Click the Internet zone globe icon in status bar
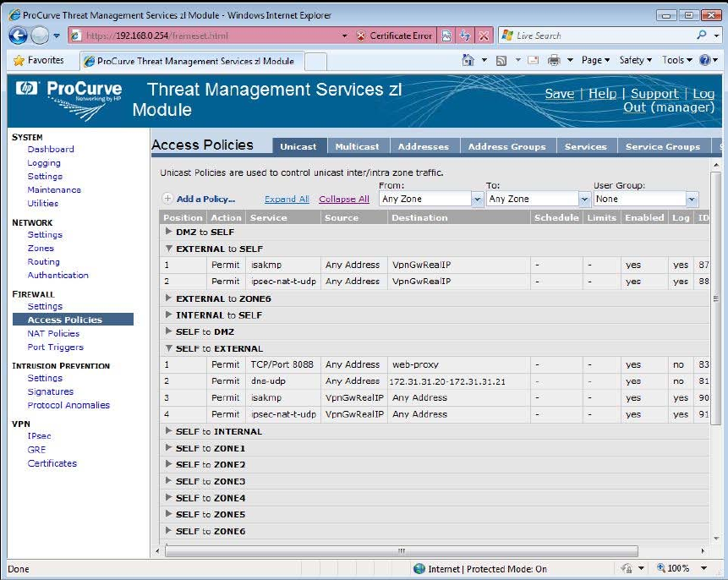Viewport: 728px width, 580px height. pos(419,568)
